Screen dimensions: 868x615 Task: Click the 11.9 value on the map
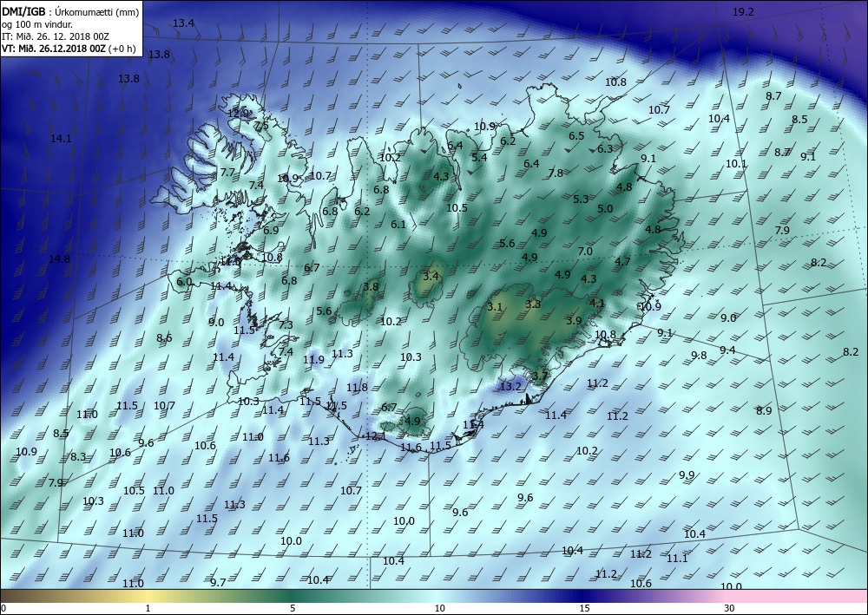point(313,360)
